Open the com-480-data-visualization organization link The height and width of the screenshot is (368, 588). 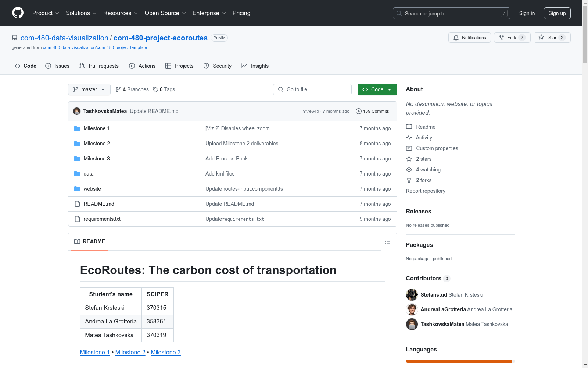pos(64,38)
